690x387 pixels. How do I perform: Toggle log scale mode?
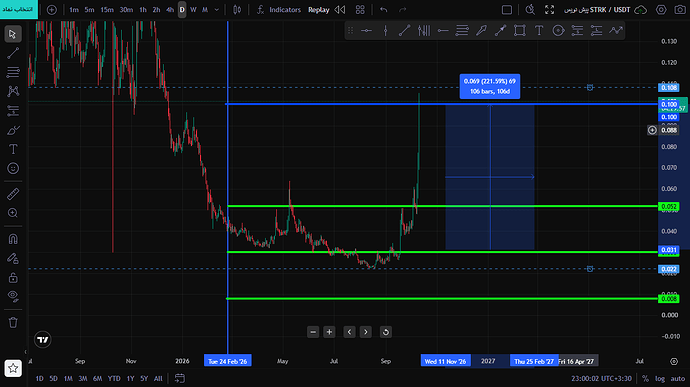coord(660,378)
